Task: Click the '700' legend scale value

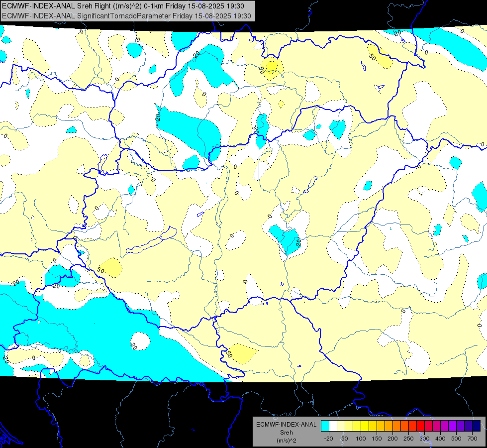Action: point(473,439)
